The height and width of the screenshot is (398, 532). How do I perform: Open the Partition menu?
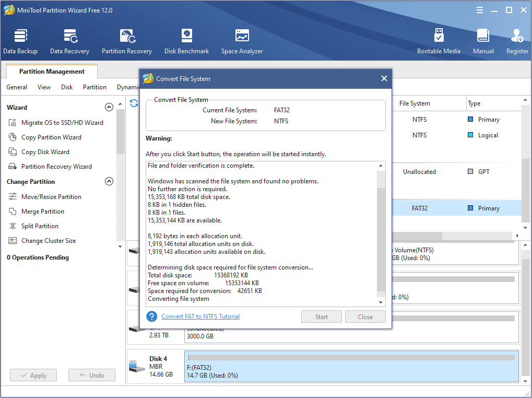point(94,87)
